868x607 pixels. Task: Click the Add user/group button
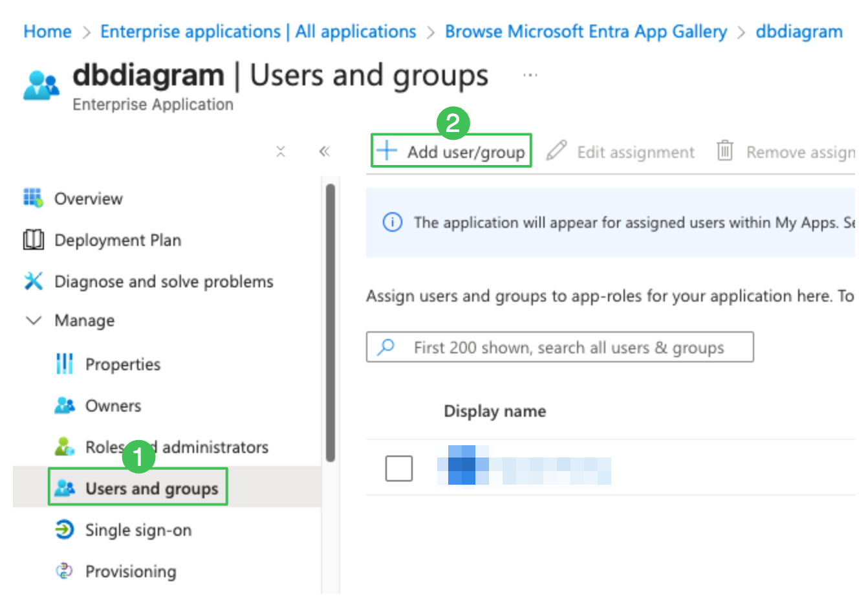pos(451,151)
